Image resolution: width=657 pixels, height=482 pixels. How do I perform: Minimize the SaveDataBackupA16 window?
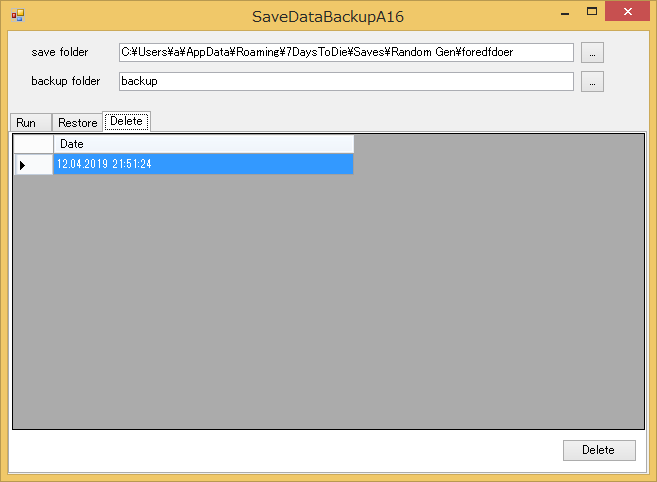(565, 12)
